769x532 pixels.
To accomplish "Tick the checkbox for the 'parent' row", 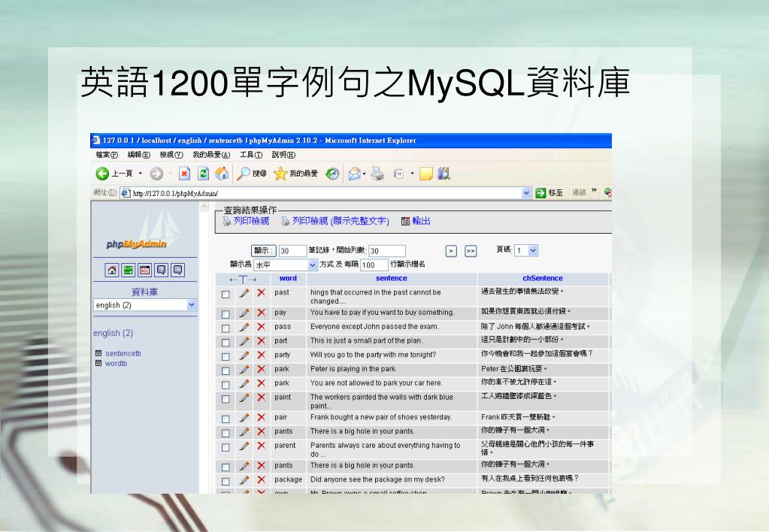I will click(x=226, y=447).
